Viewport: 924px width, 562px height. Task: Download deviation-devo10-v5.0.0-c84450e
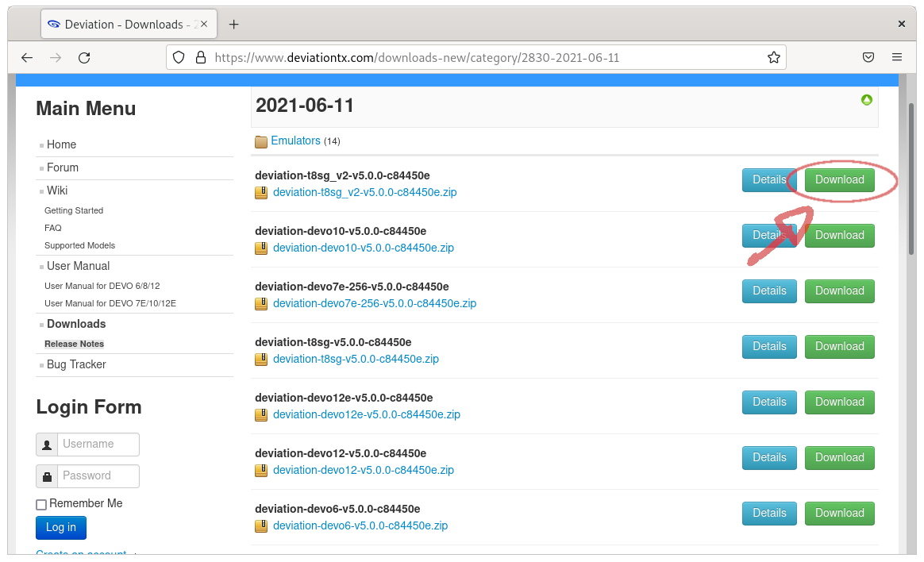pyautogui.click(x=840, y=235)
